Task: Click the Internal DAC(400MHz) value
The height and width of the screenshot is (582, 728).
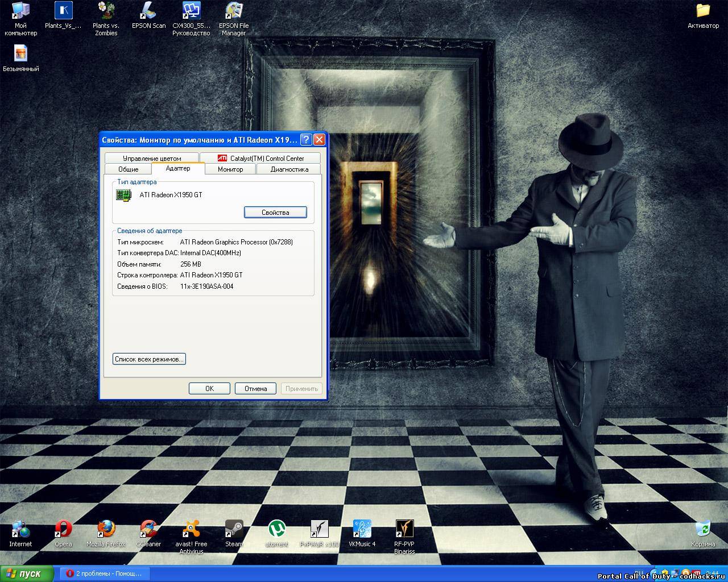Action: click(210, 253)
